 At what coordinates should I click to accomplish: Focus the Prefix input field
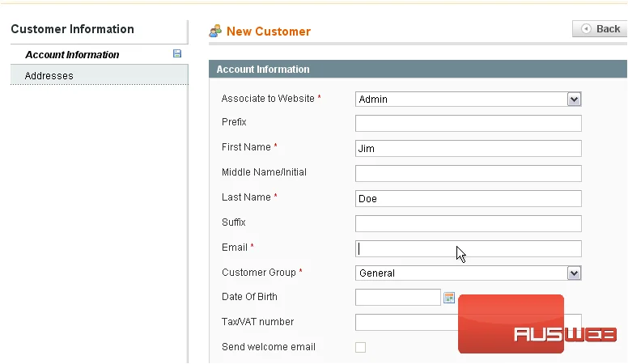[x=469, y=123]
